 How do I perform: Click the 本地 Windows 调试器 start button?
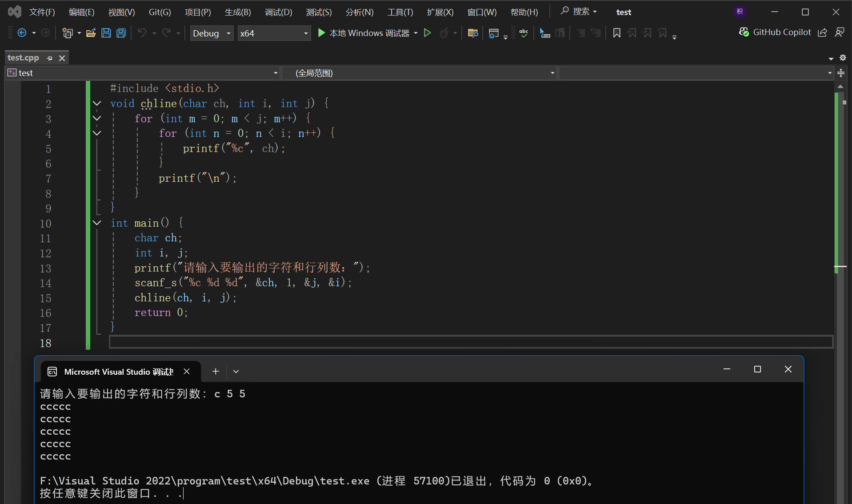[364, 33]
